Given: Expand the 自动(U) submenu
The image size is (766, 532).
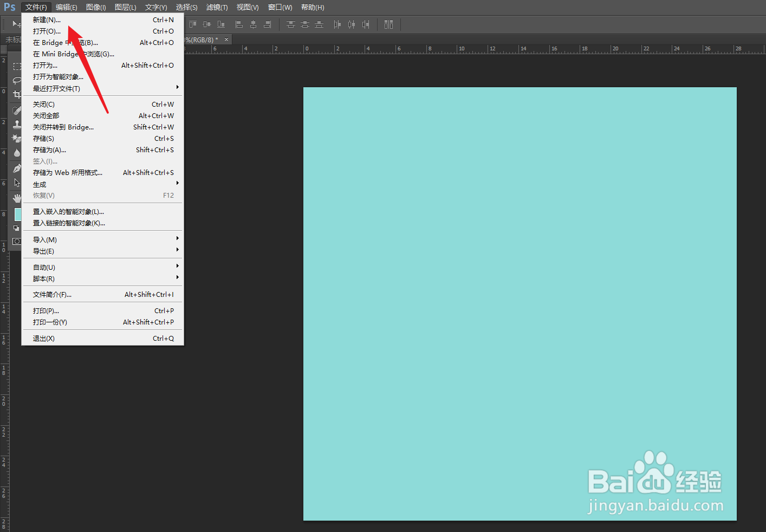Looking at the screenshot, I should (x=103, y=267).
